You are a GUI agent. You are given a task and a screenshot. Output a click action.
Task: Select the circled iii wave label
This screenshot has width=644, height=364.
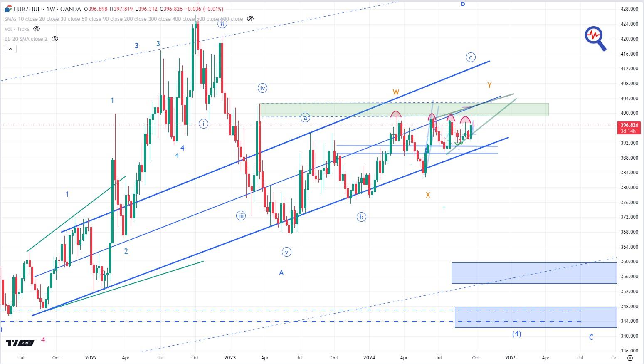click(241, 215)
